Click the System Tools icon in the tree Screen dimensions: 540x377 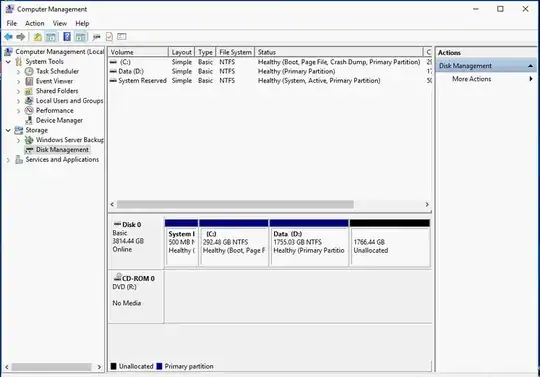click(x=19, y=62)
